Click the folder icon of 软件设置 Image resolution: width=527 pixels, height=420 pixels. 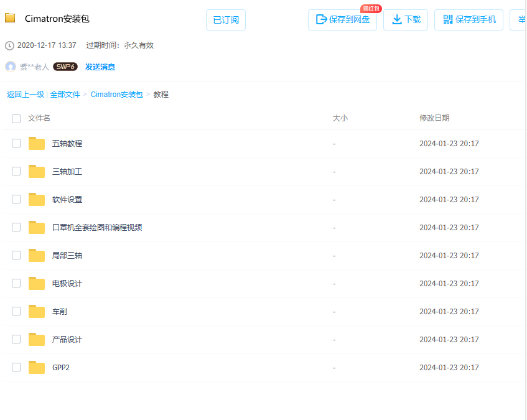(37, 200)
